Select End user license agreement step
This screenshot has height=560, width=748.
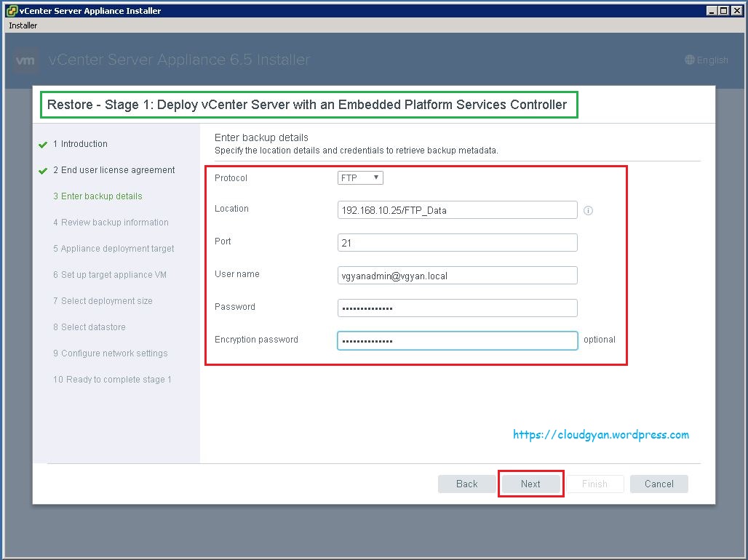pyautogui.click(x=117, y=170)
